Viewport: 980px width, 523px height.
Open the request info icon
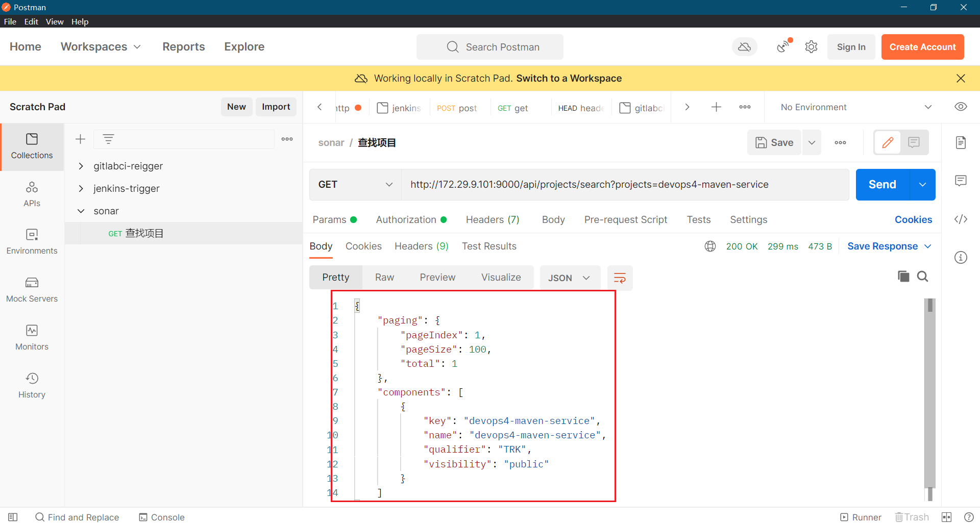click(x=961, y=257)
